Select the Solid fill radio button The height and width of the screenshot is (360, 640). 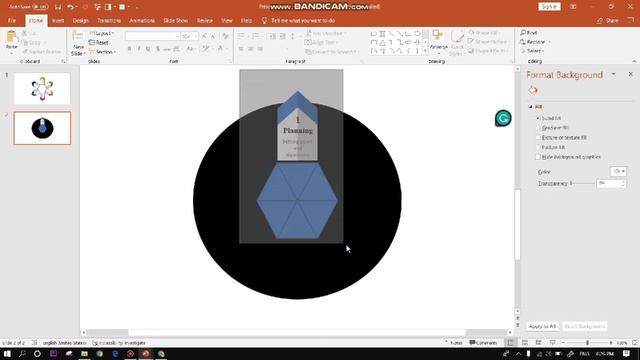click(538, 118)
